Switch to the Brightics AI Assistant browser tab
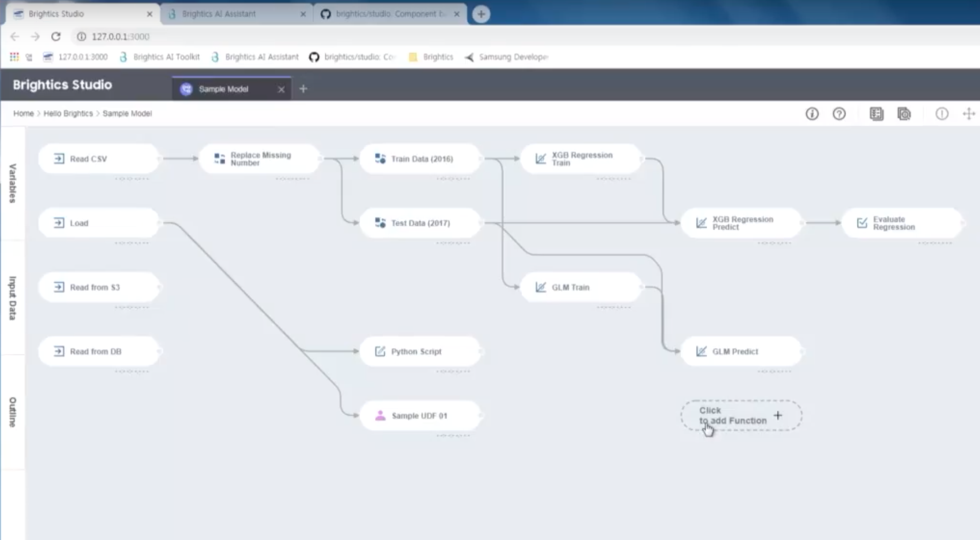 click(236, 14)
